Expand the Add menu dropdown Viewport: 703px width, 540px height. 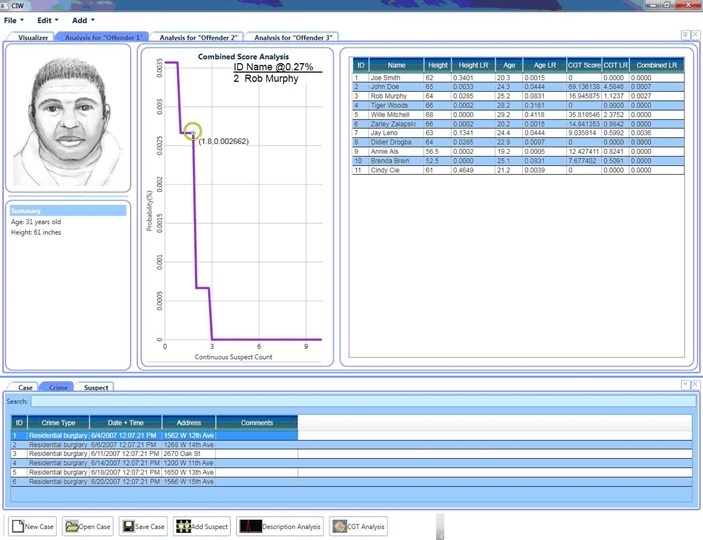[83, 20]
